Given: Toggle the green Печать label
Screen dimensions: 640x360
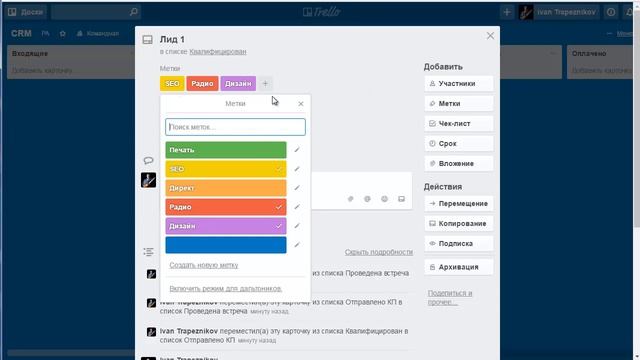Looking at the screenshot, I should coord(226,150).
